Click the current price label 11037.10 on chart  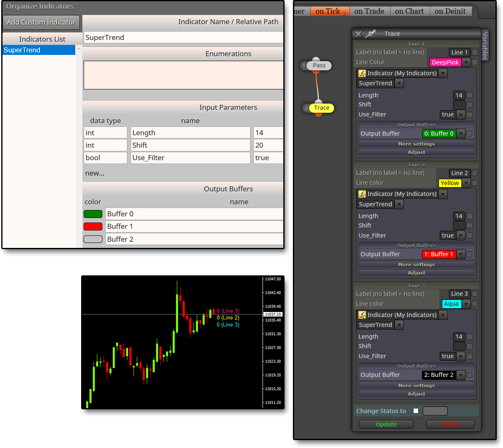pyautogui.click(x=273, y=314)
